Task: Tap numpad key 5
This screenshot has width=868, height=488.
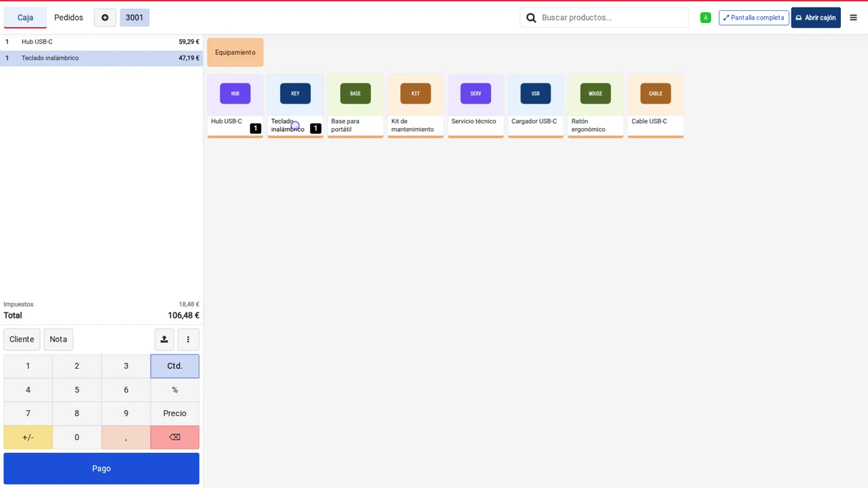Action: tap(77, 390)
